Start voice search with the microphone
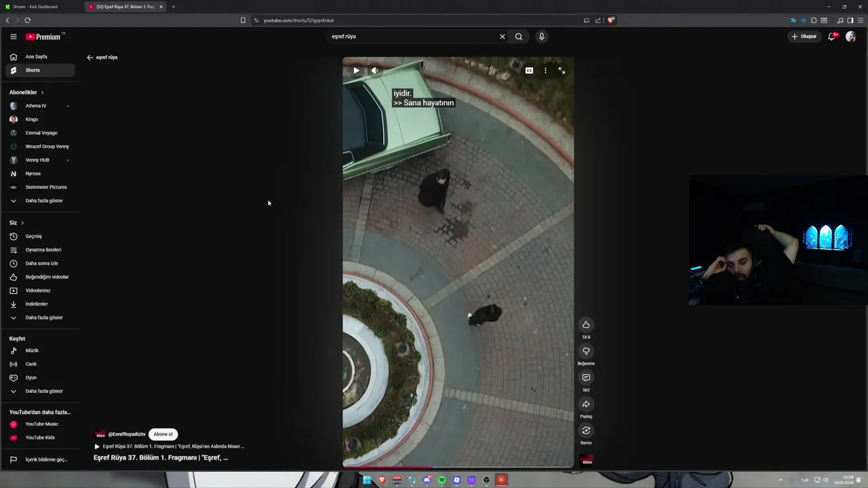This screenshot has width=868, height=488. click(x=541, y=37)
